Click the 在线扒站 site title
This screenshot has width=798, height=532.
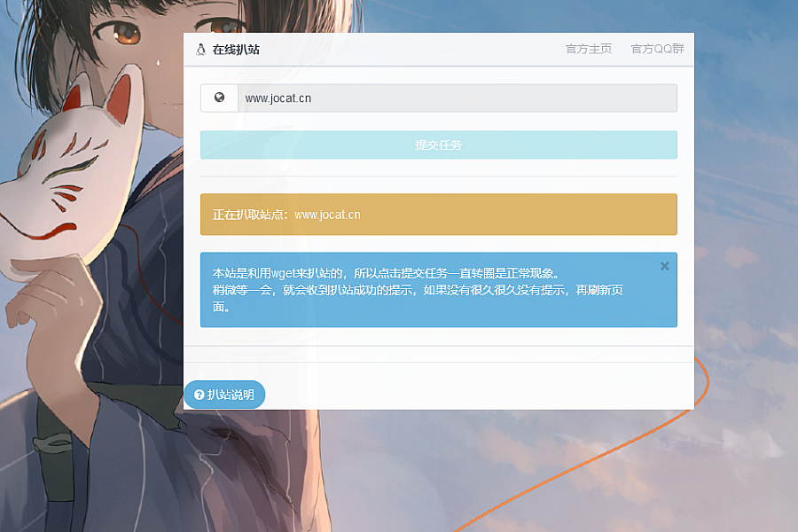pyautogui.click(x=236, y=50)
